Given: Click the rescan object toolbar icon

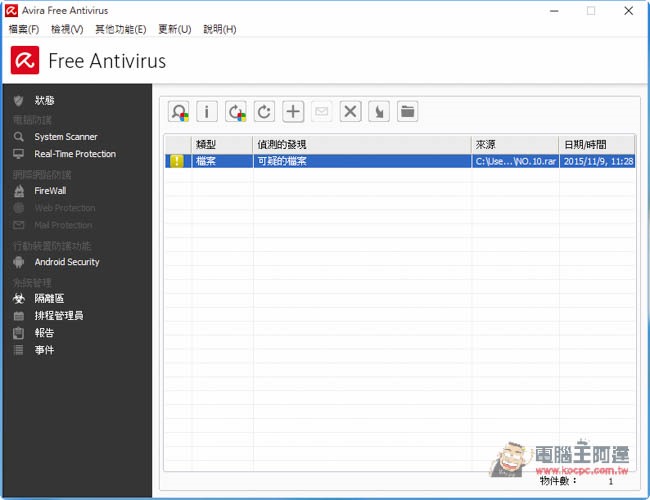Looking at the screenshot, I should pos(179,112).
